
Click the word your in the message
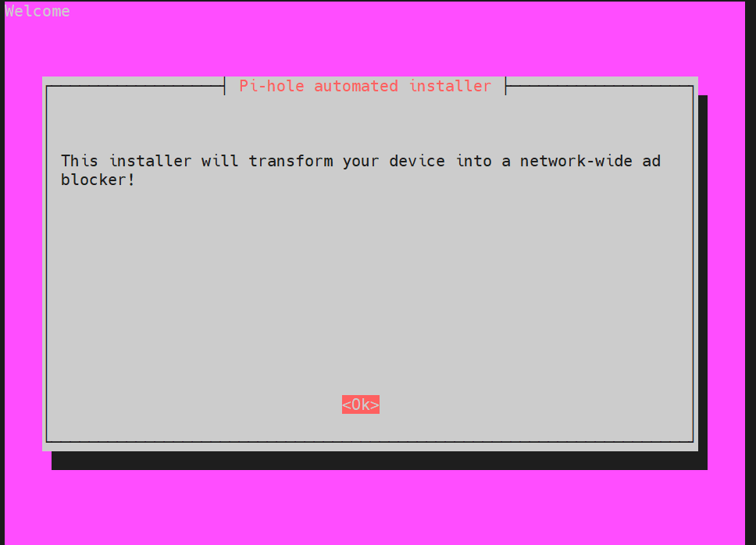click(361, 161)
